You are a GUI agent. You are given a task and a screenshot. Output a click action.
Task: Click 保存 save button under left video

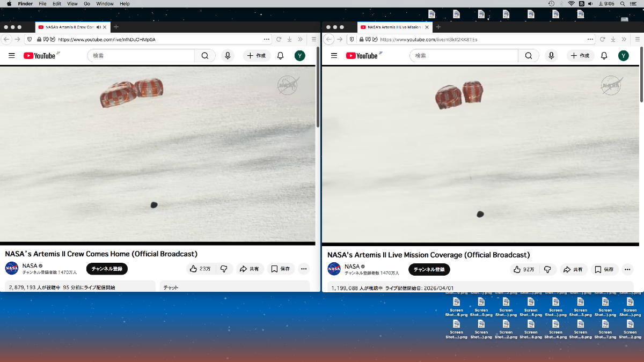click(281, 269)
